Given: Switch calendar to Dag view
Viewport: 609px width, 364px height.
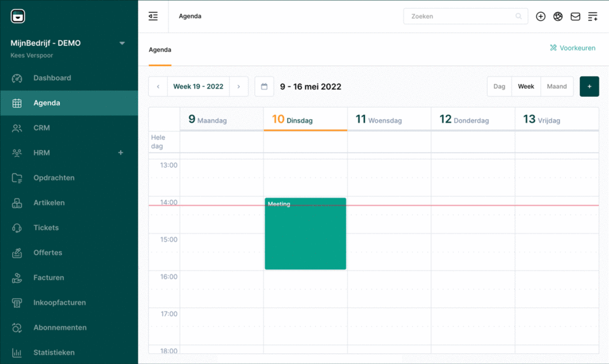Looking at the screenshot, I should coord(499,87).
